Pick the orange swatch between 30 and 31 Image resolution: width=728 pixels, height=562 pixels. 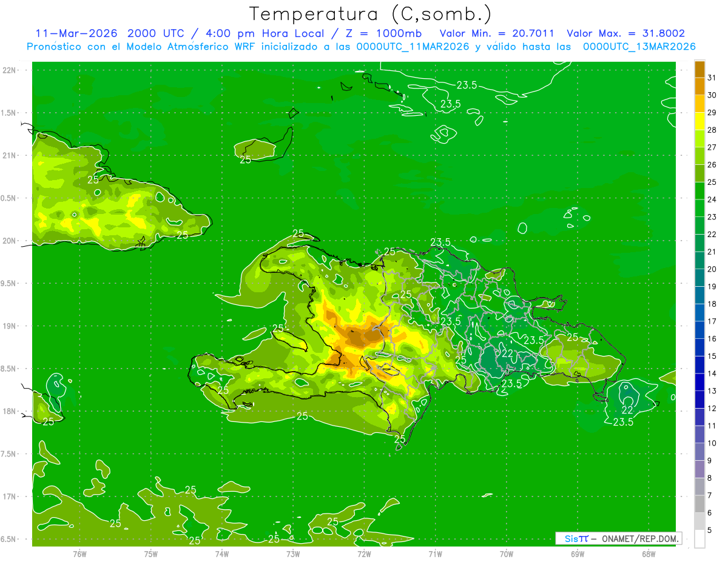coord(699,86)
